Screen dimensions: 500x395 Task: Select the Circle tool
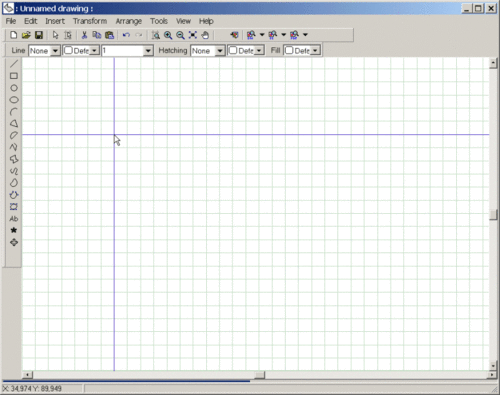(14, 88)
